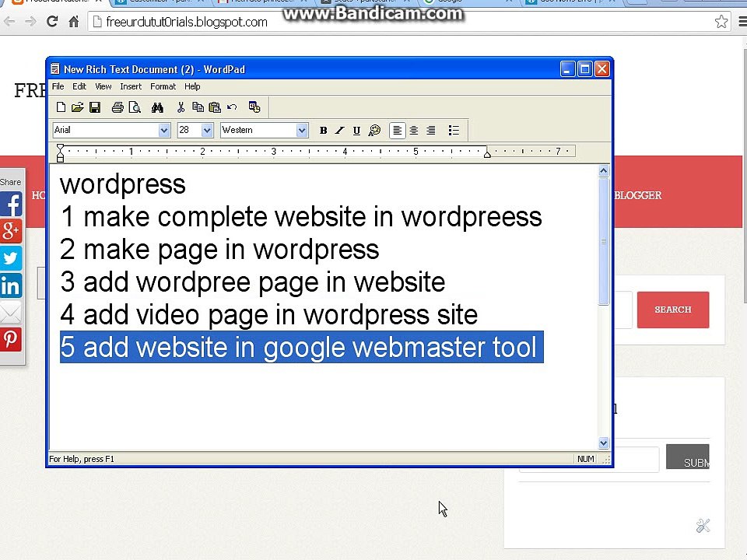
Task: Open the Format menu in WordPad
Action: coord(163,86)
